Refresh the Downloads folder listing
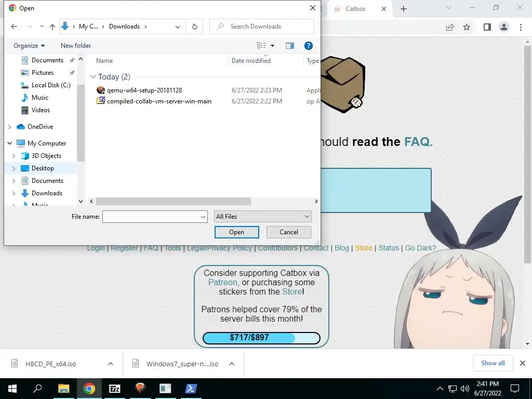The width and height of the screenshot is (532, 399). pos(195,26)
